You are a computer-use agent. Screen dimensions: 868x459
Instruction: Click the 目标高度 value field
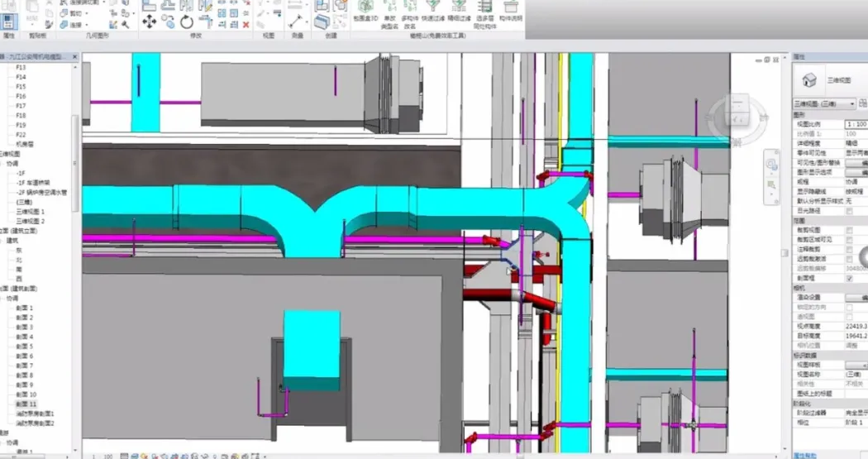pyautogui.click(x=856, y=336)
